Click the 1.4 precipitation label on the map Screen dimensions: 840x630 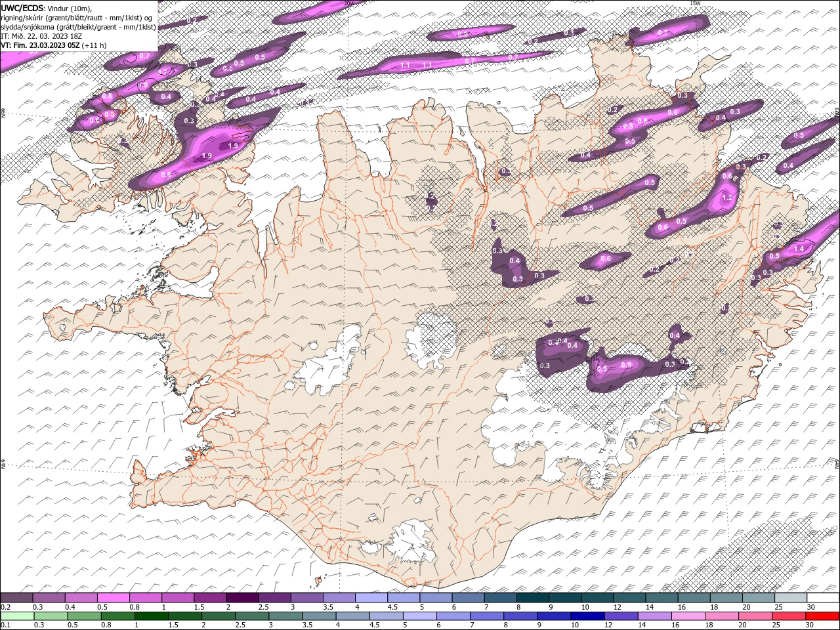(799, 249)
